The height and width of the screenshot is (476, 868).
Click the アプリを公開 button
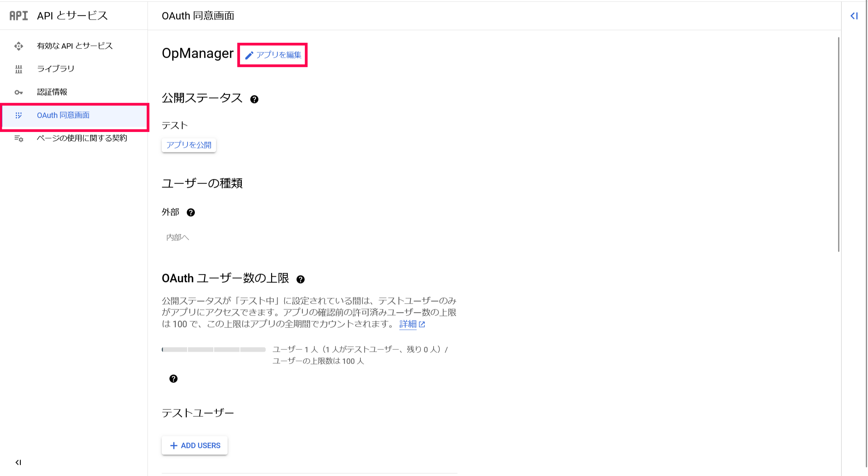188,145
